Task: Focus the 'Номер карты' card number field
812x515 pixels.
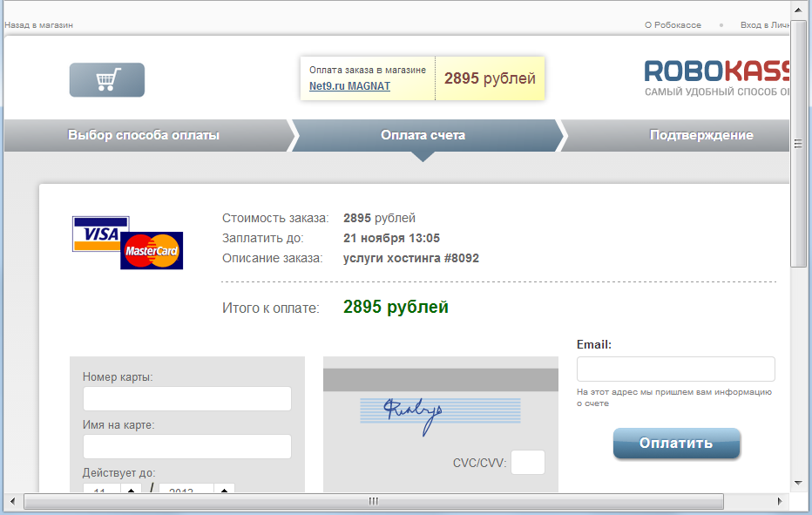Action: tap(187, 399)
